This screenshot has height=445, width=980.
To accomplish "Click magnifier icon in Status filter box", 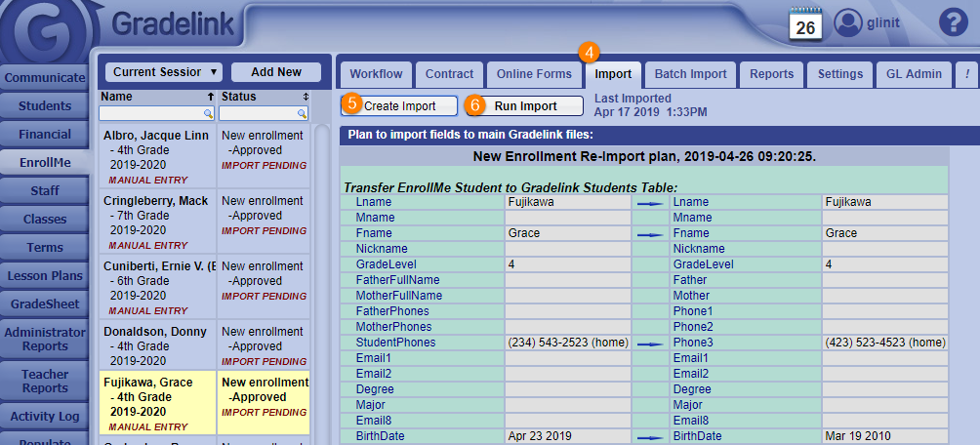I will (302, 114).
